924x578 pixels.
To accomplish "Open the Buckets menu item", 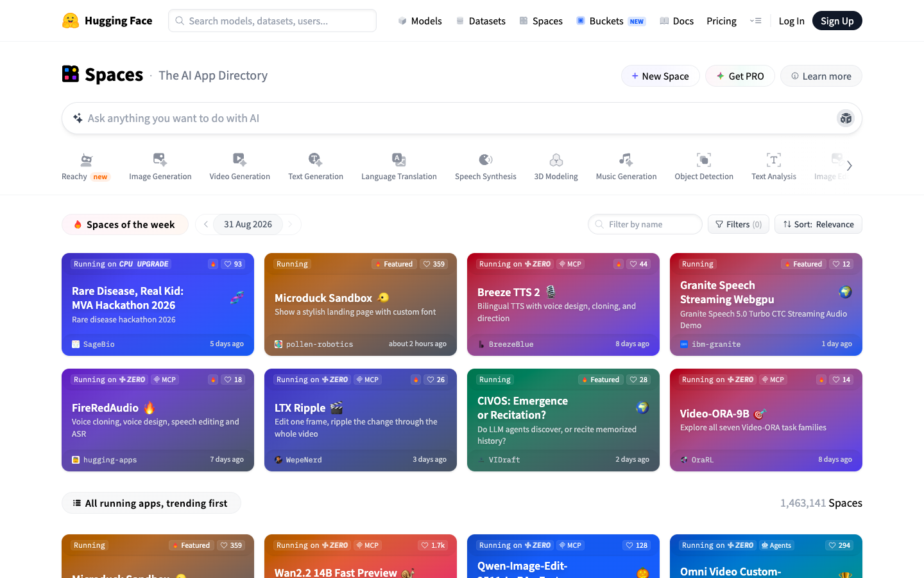I will click(x=610, y=21).
